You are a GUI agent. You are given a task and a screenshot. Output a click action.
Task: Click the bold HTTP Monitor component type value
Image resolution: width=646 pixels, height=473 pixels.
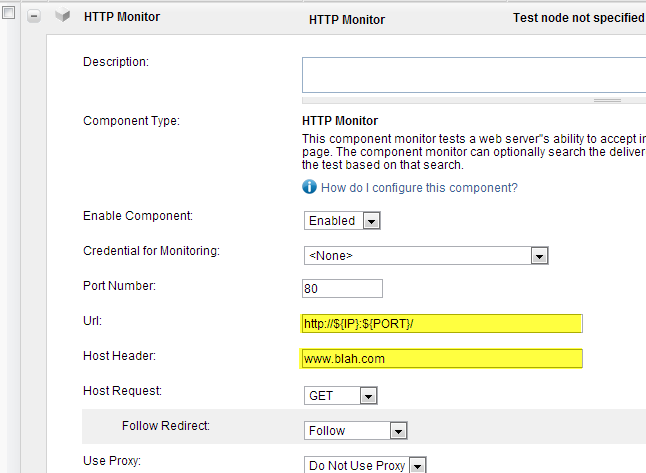tap(340, 121)
